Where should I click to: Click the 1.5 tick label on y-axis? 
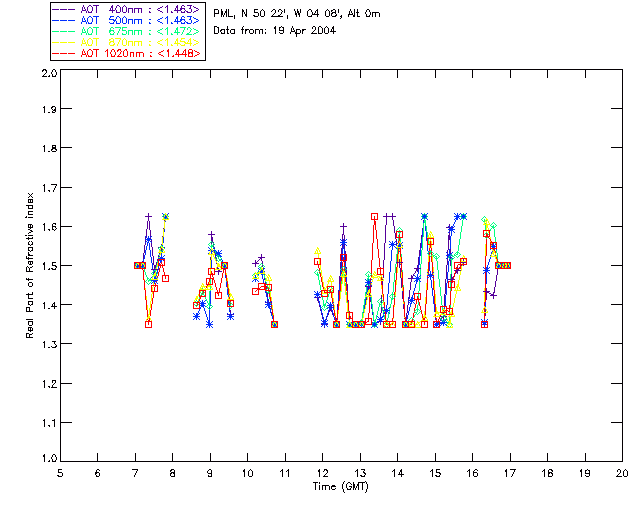pyautogui.click(x=47, y=266)
